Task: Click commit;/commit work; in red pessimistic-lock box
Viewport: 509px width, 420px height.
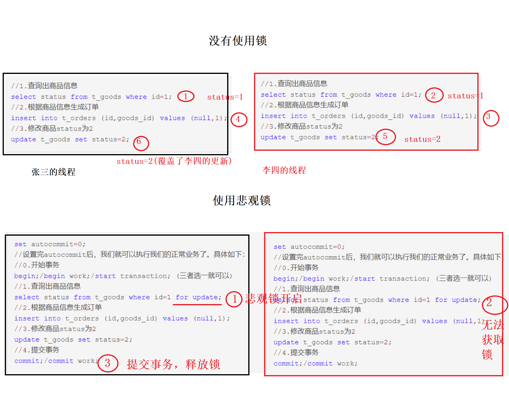Action: (x=315, y=364)
